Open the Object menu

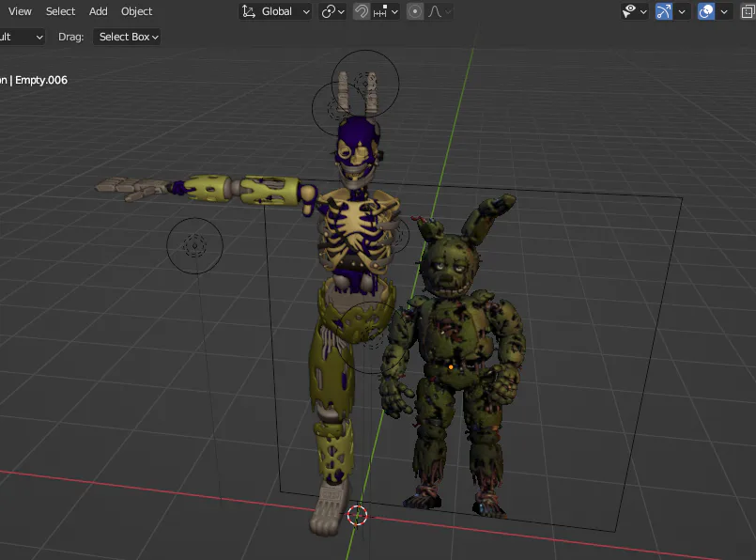136,11
